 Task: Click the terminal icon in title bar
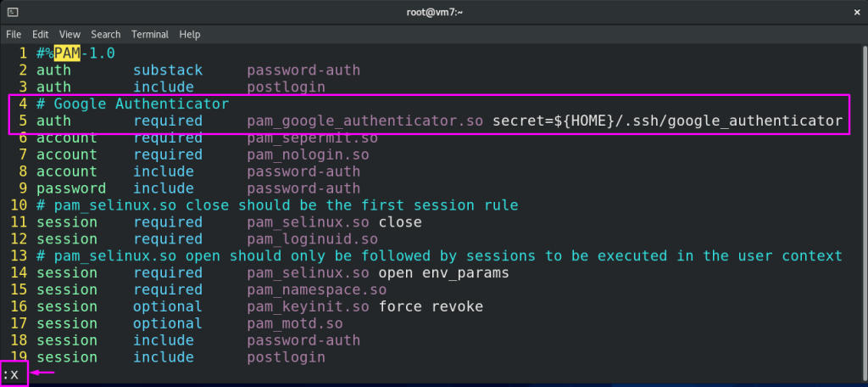12,12
